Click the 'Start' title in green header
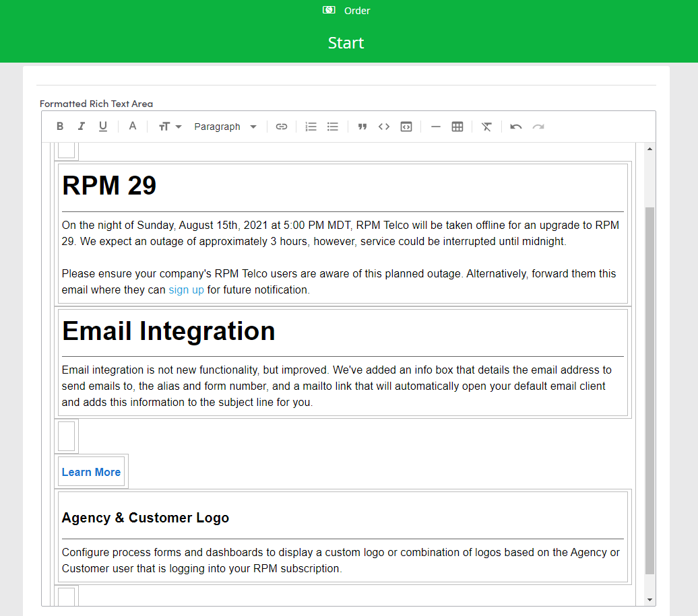The height and width of the screenshot is (616, 698). point(346,42)
